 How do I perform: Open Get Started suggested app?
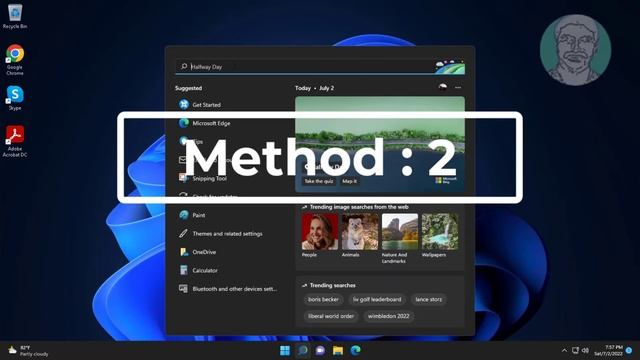(x=229, y=105)
